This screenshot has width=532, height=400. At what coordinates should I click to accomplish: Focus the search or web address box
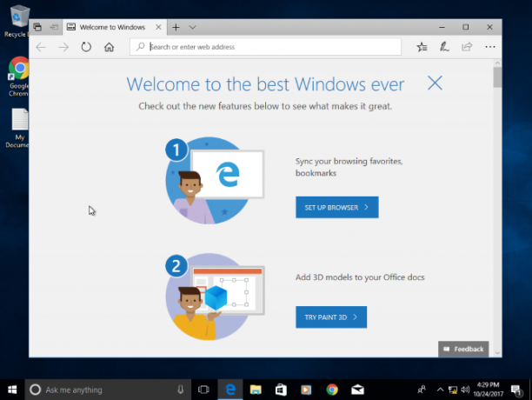click(x=265, y=47)
